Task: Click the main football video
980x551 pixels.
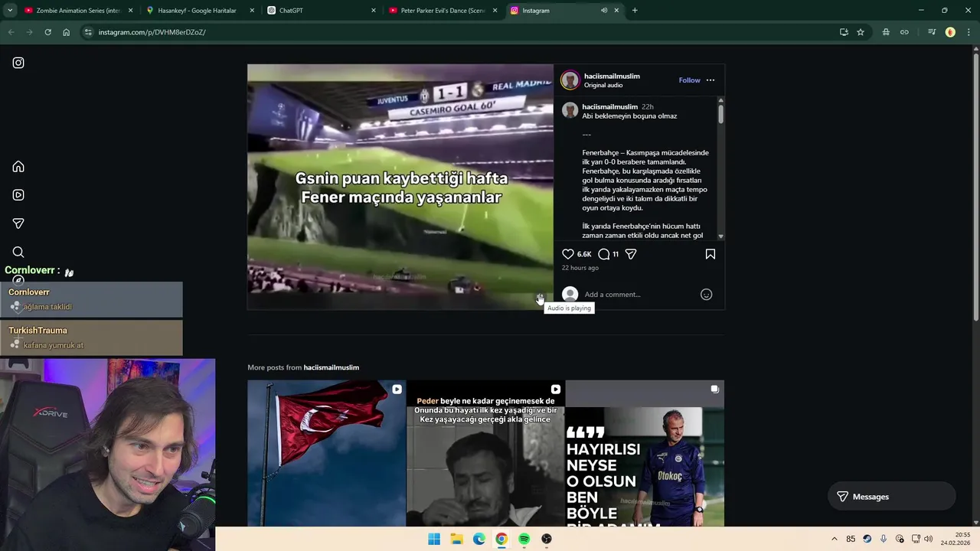Action: [x=400, y=187]
